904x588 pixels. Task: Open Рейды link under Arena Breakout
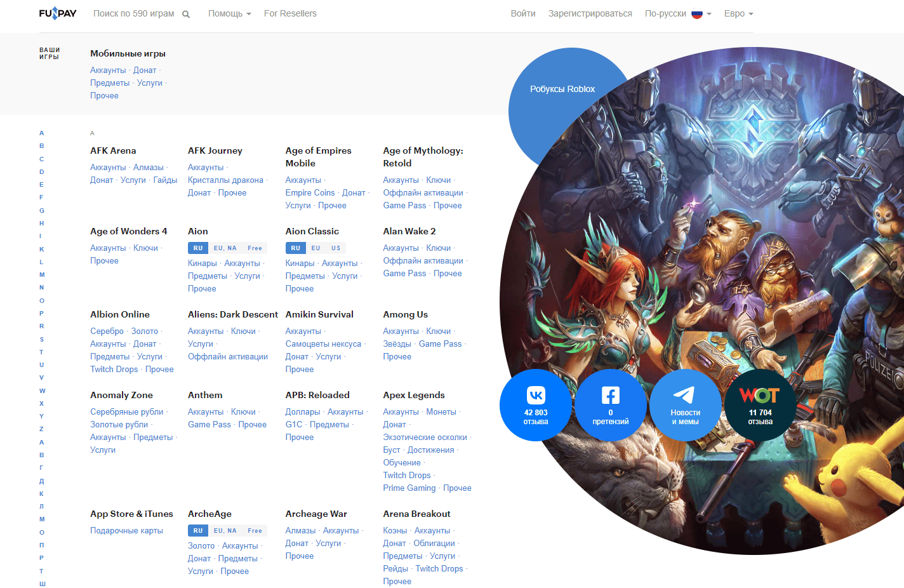click(x=395, y=569)
